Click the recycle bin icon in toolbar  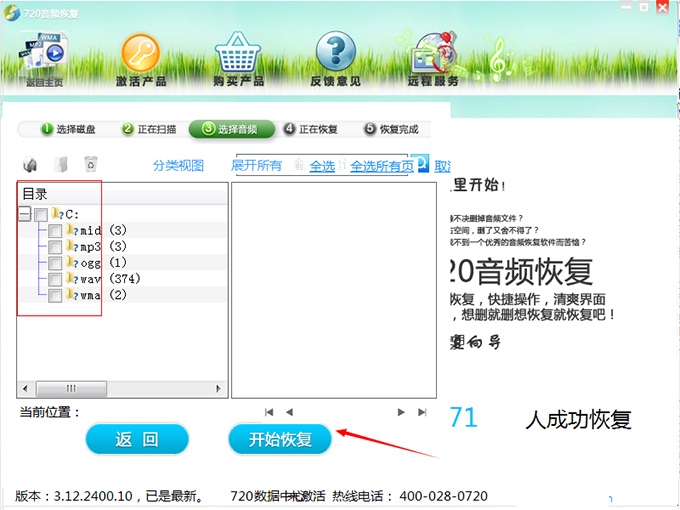[91, 165]
